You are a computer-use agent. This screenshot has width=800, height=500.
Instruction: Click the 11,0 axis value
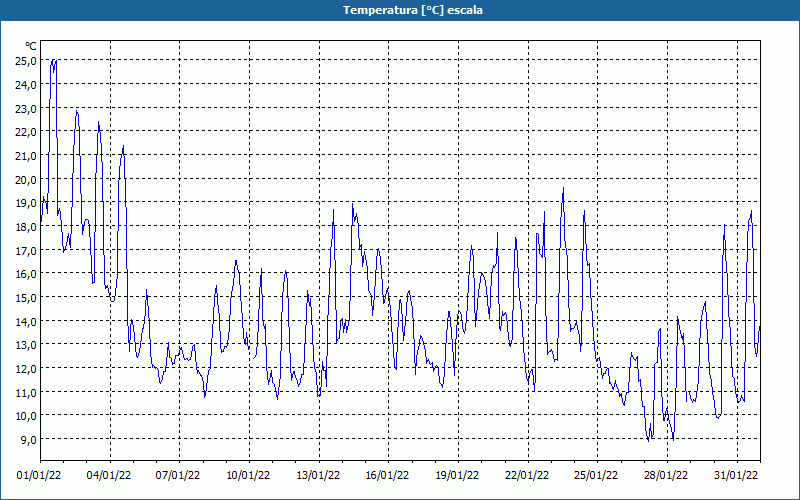[x=26, y=392]
